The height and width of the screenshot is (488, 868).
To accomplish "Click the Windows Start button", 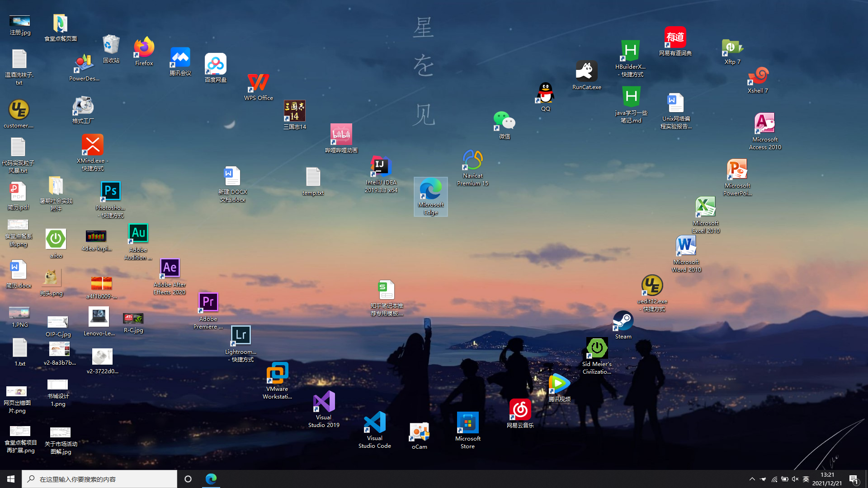I will click(x=11, y=479).
